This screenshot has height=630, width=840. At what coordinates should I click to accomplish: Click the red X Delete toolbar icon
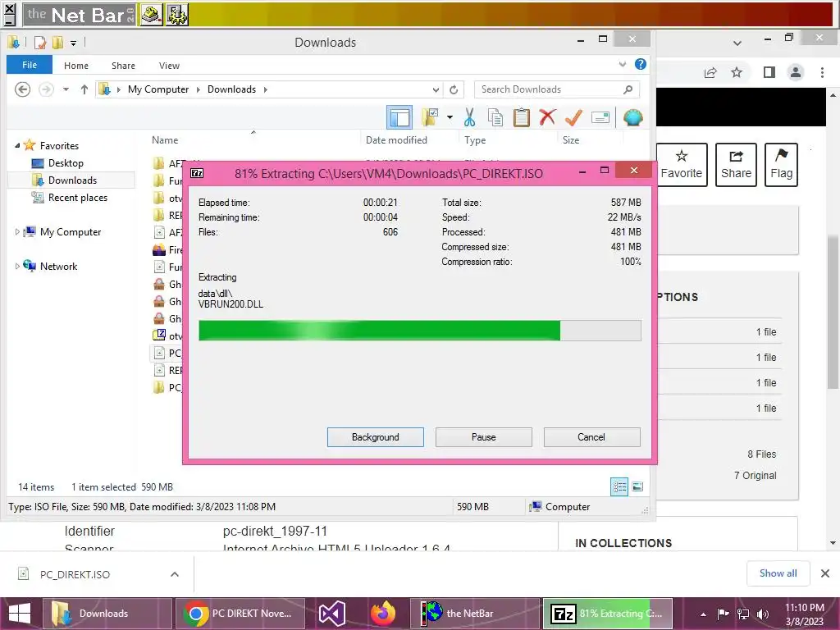click(547, 117)
